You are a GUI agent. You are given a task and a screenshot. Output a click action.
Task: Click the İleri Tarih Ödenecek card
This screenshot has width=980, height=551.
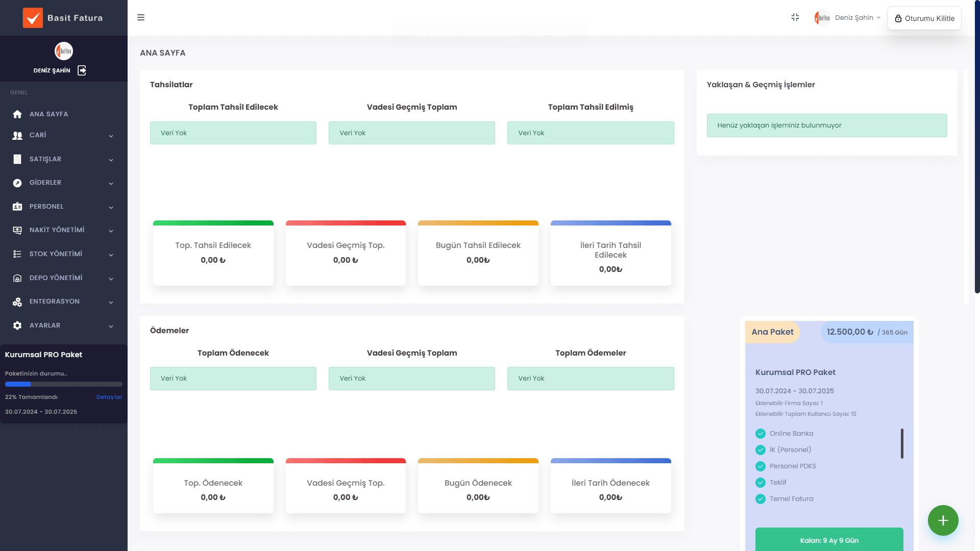pos(610,486)
